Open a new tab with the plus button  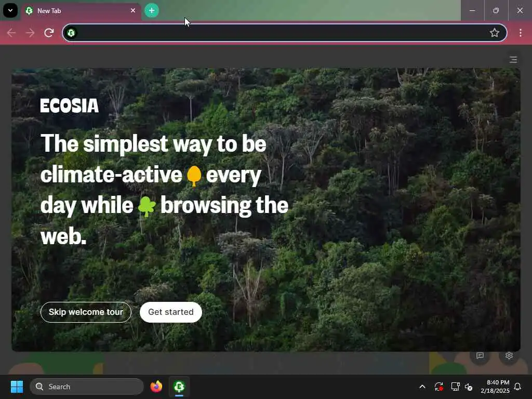click(152, 10)
